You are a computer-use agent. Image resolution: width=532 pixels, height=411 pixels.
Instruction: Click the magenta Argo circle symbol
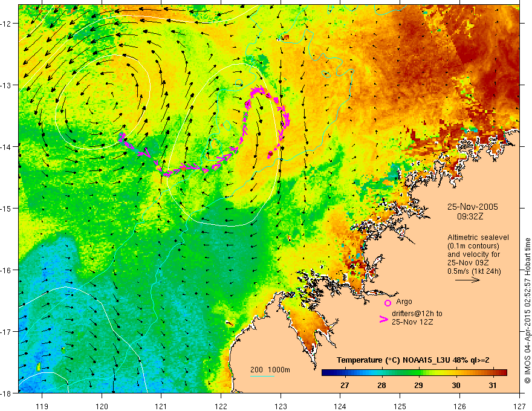pos(388,303)
